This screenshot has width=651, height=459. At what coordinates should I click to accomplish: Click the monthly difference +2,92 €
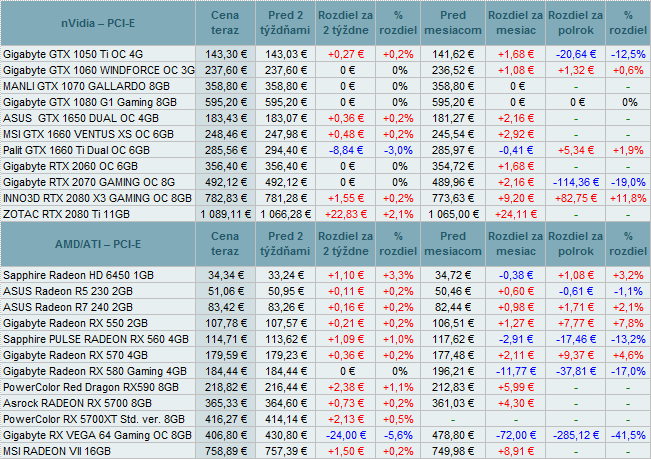coord(516,134)
